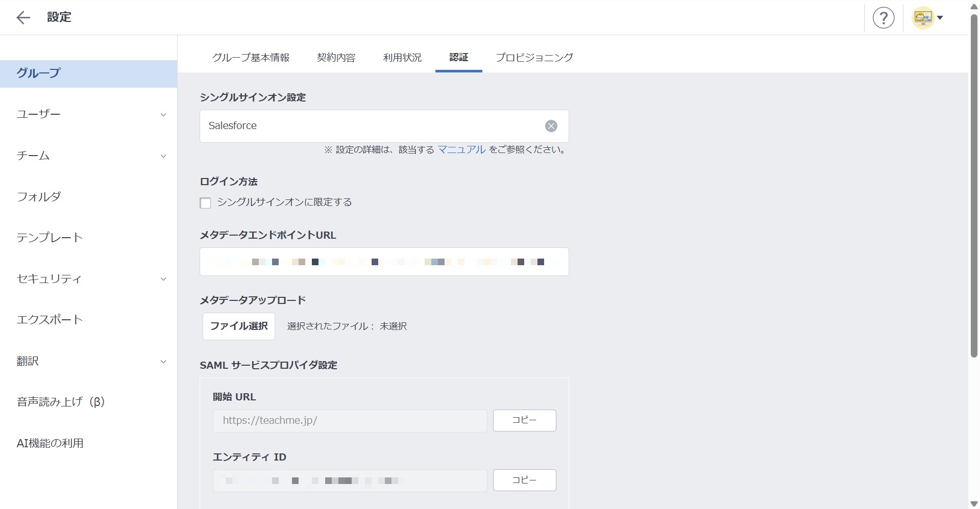
Task: Open the マニュアル link
Action: tap(461, 149)
